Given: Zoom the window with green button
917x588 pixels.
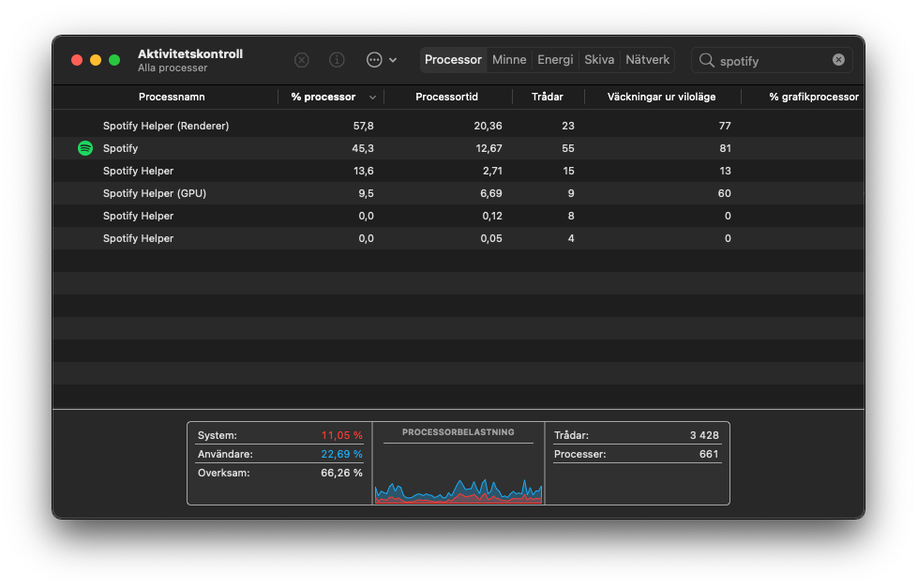Looking at the screenshot, I should point(114,60).
